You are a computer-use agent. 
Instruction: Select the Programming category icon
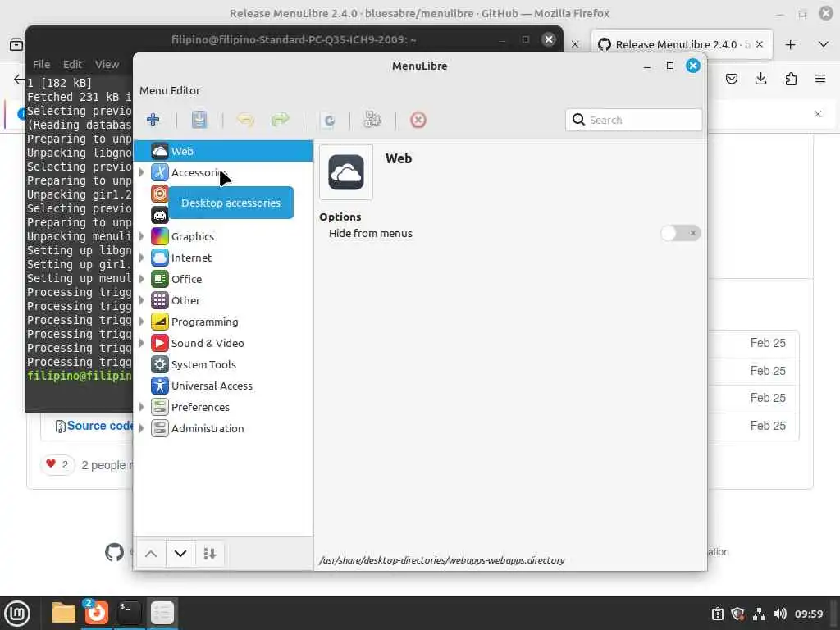click(x=160, y=322)
